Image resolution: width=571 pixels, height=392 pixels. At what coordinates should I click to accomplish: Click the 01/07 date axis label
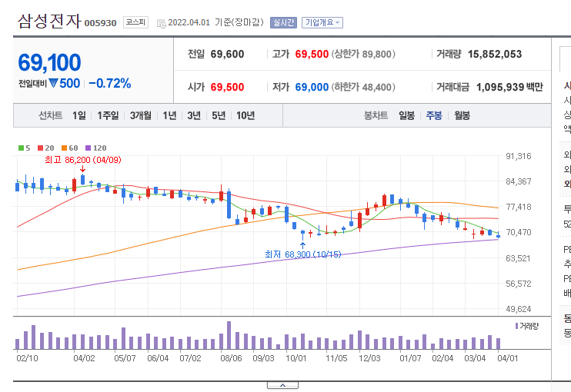pos(410,358)
